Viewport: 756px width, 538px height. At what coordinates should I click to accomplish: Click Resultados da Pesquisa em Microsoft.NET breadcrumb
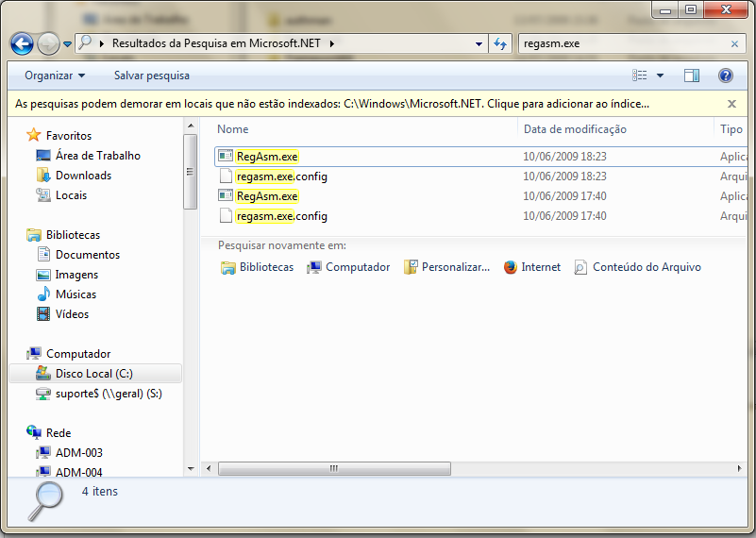[216, 43]
